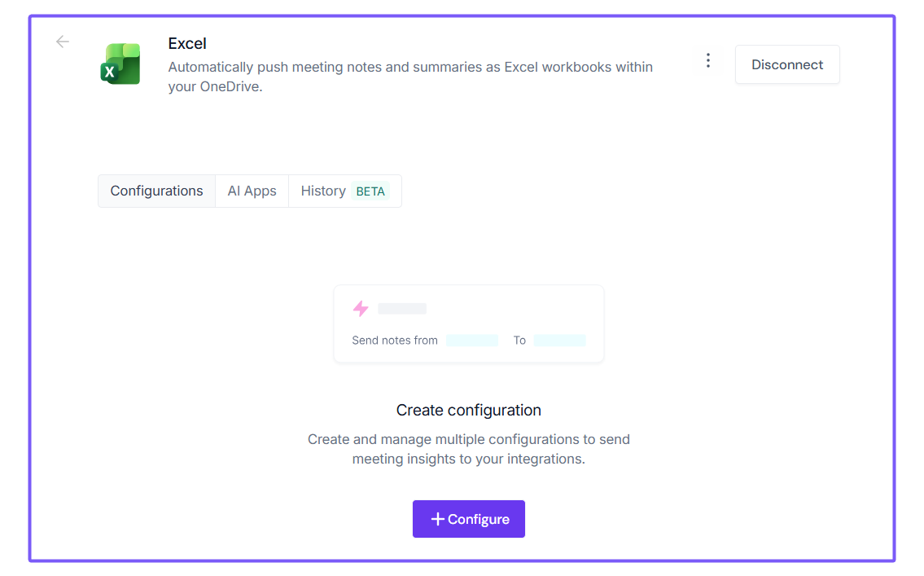The width and height of the screenshot is (924, 576).
Task: Click the green Excel logo
Action: pyautogui.click(x=120, y=64)
